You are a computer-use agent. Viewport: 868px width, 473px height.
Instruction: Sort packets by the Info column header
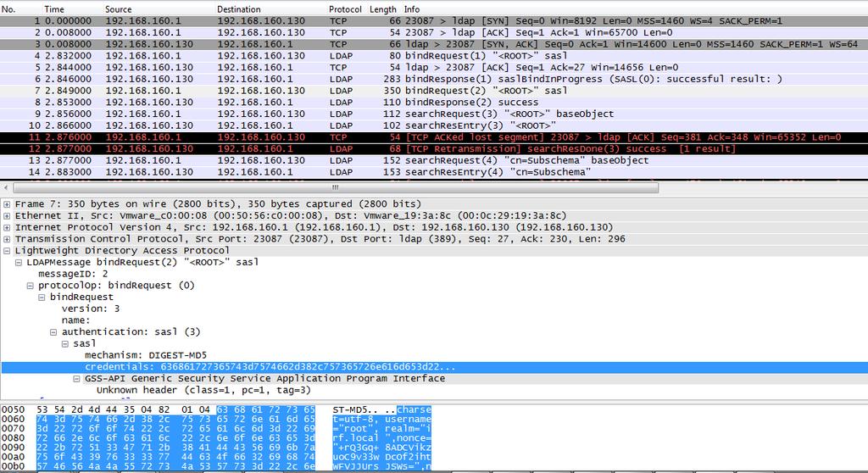[x=412, y=8]
